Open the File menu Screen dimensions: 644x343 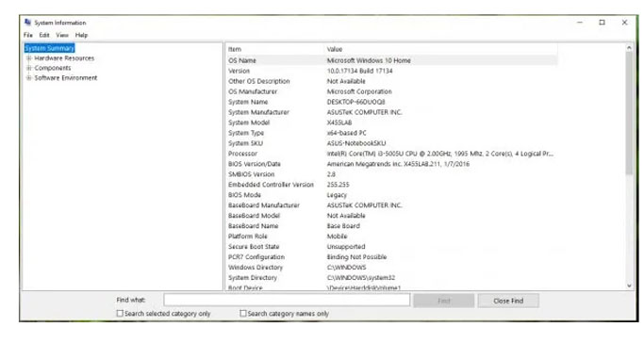(28, 35)
